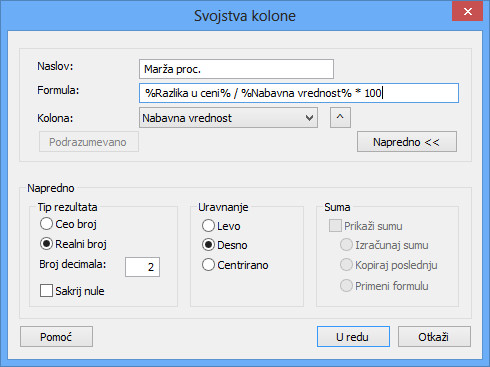Cancel with the Otkaži button

click(434, 337)
